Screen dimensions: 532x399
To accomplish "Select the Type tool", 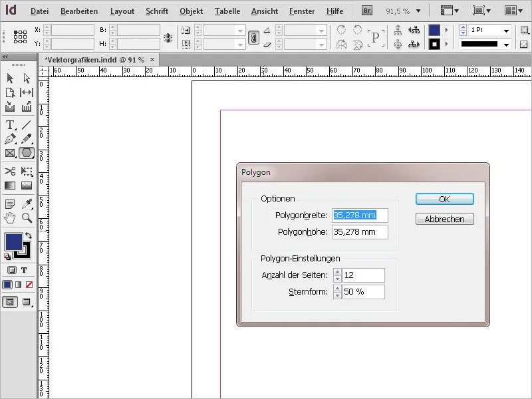I will pos(10,125).
